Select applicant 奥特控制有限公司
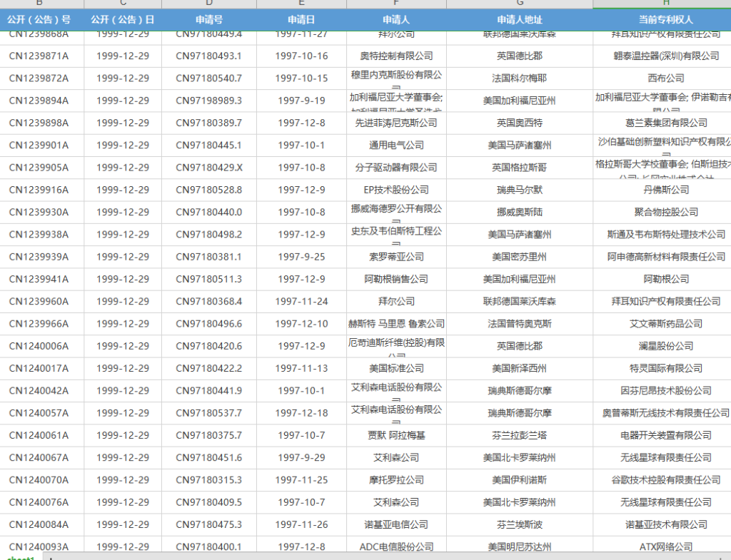This screenshot has height=560, width=731. coord(396,56)
